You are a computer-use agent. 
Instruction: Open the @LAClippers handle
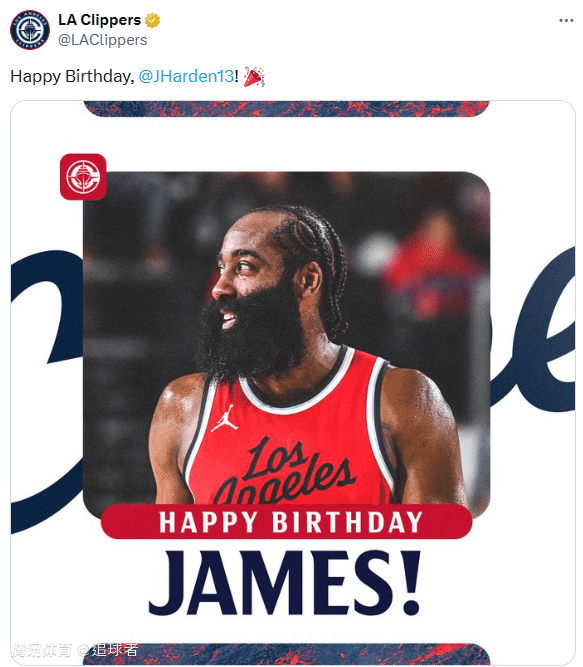[102, 40]
